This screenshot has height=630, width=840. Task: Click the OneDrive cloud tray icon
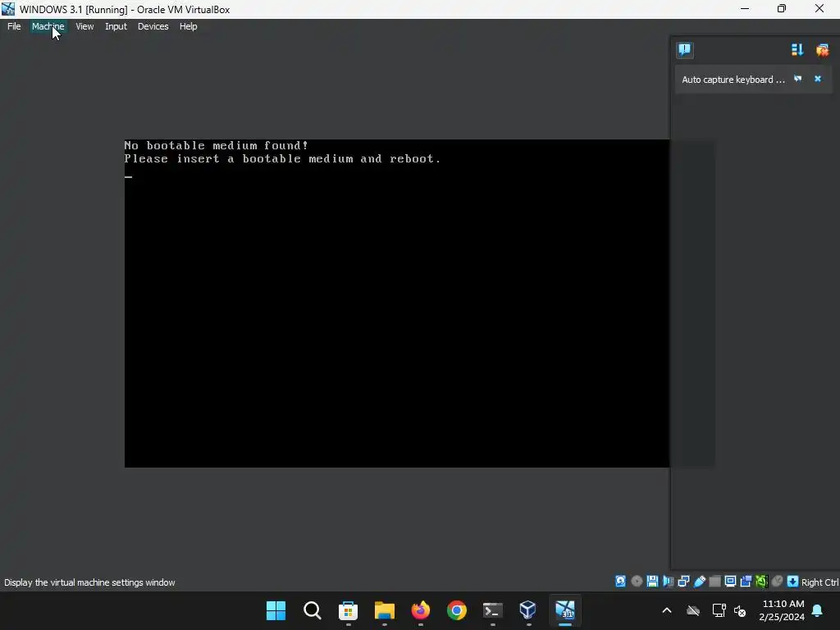693,610
